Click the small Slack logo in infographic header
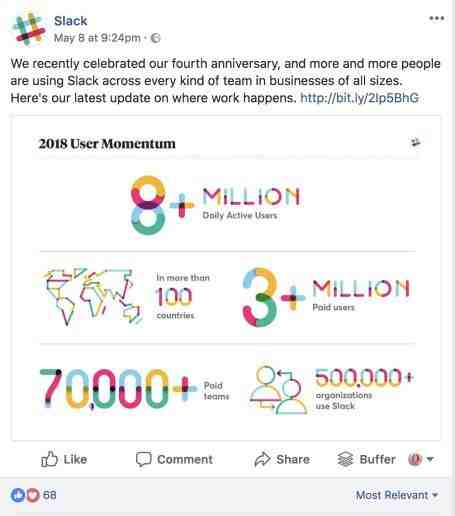 point(415,143)
